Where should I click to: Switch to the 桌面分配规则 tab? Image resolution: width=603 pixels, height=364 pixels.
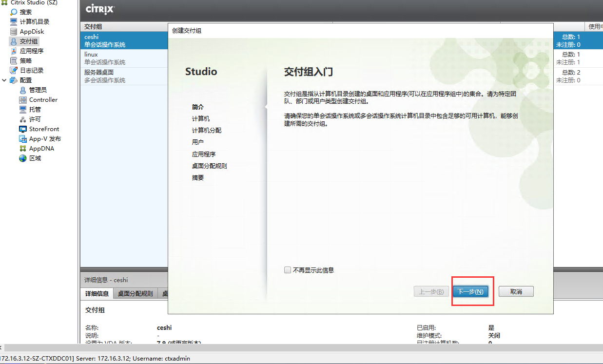(136, 293)
